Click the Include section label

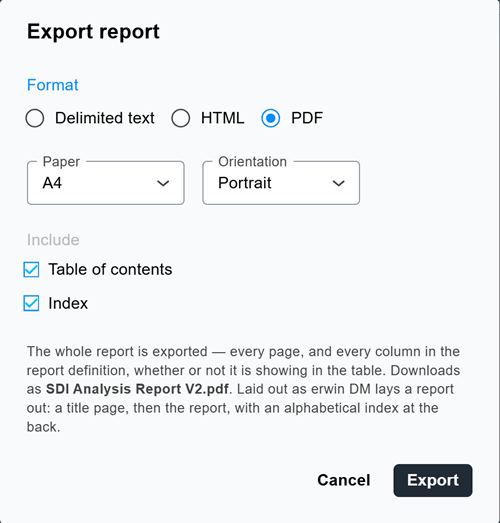click(53, 240)
